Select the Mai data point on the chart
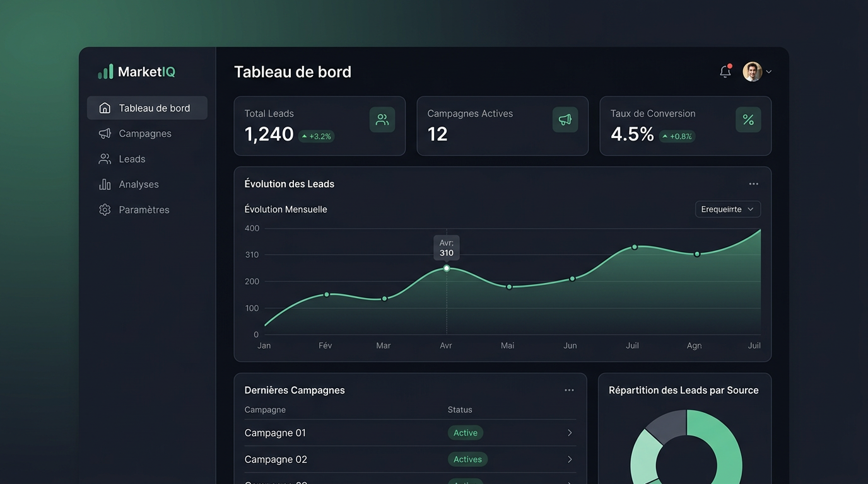The image size is (868, 484). click(510, 287)
